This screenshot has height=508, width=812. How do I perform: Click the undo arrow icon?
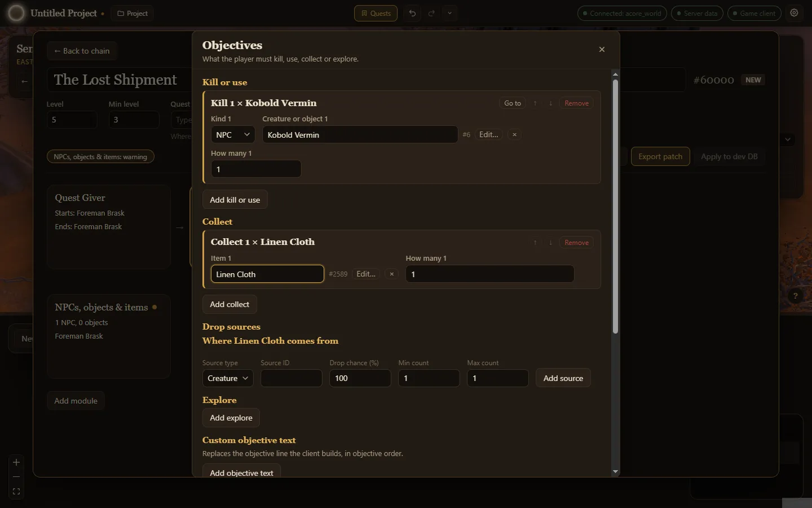(413, 13)
